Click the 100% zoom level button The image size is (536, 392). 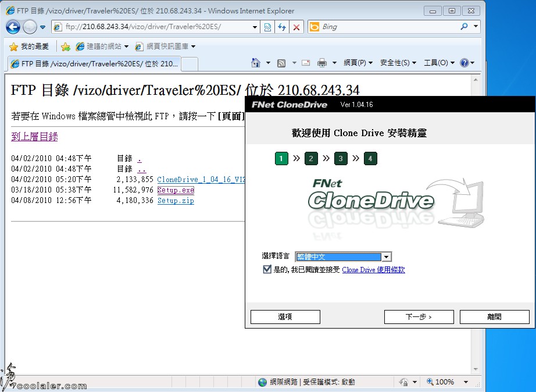441,382
